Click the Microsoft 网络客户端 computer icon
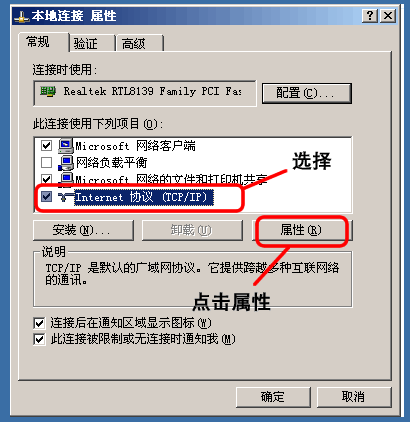 (x=66, y=146)
